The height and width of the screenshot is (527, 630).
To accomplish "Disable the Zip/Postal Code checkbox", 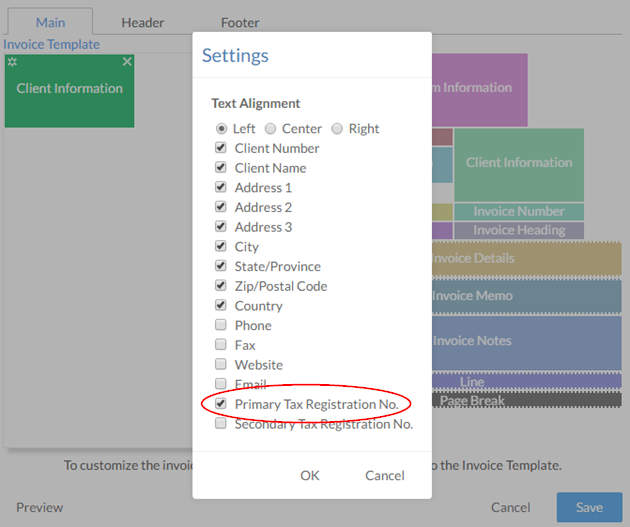I will click(221, 286).
